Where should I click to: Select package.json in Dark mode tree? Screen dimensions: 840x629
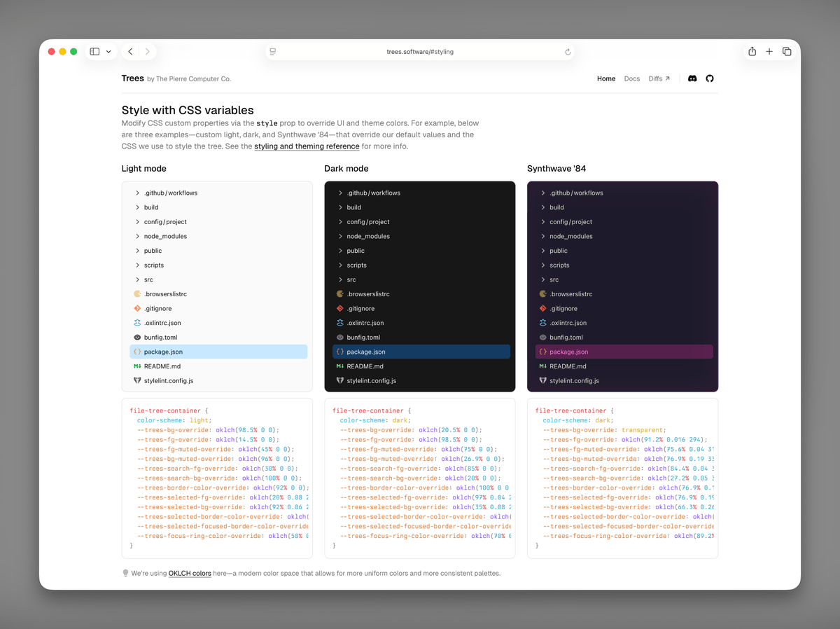coord(421,352)
